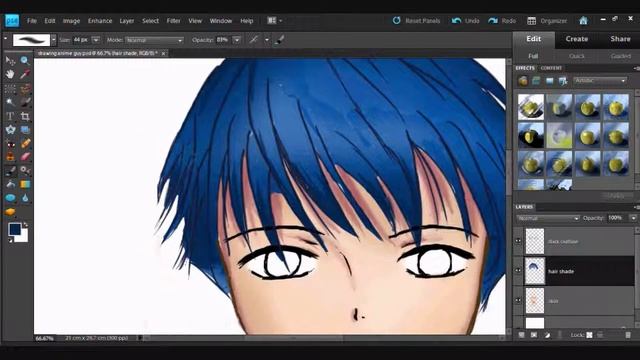640x360 pixels.
Task: Open brush Opacity slider dropdown
Action: (x=236, y=40)
